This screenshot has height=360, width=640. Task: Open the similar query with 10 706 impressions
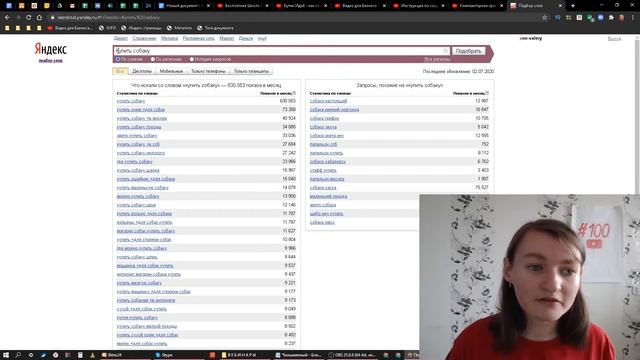pos(324,118)
